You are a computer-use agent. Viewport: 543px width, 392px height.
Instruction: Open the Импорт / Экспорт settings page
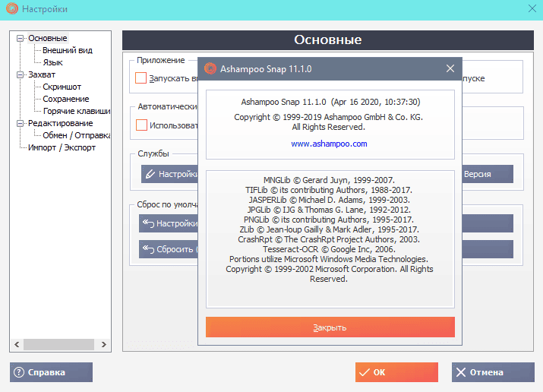pos(62,147)
